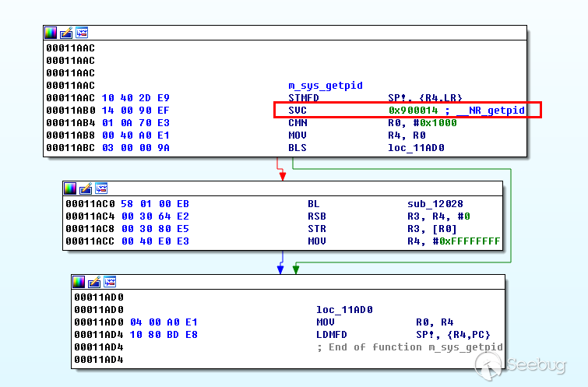Click operand SP!, {R4,PC}
Viewport: 588px width, 387px height.
coord(453,335)
